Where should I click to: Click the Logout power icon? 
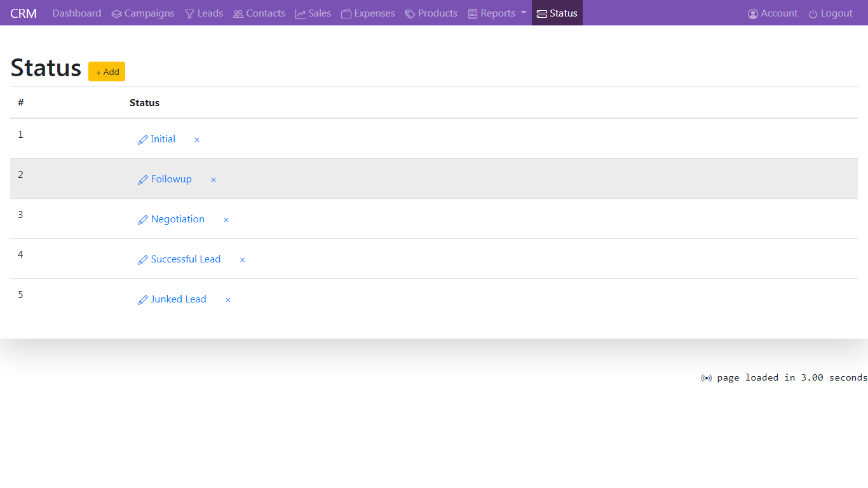[x=813, y=14]
